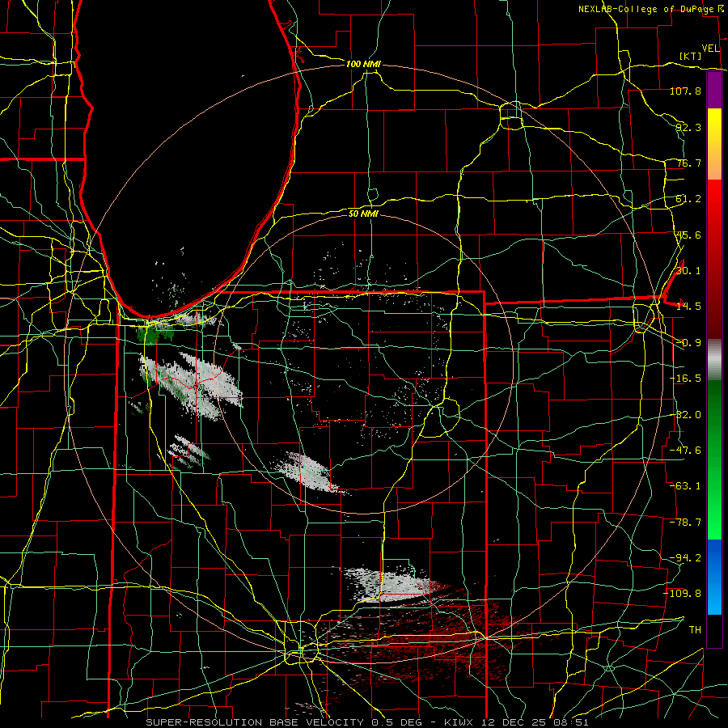This screenshot has width=728, height=728.
Task: Click the 45.6 legend value
Action: tap(688, 235)
